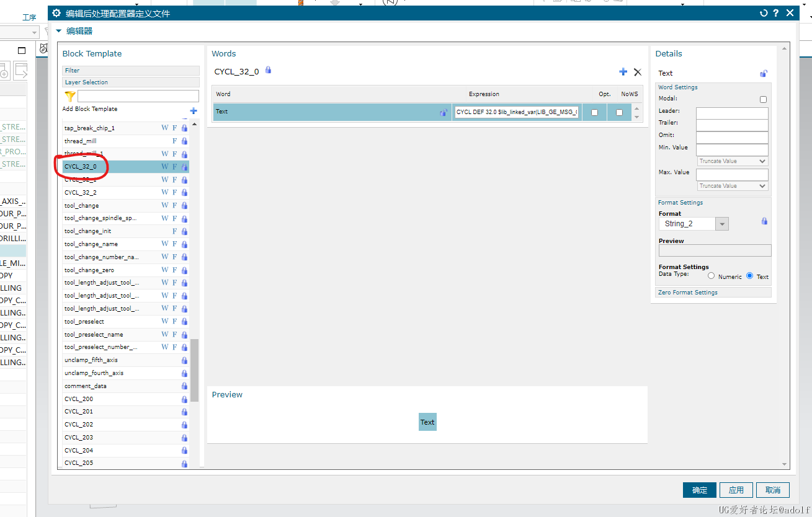The image size is (812, 517).
Task: Click the Details panel scroll-down arrow
Action: 785,464
